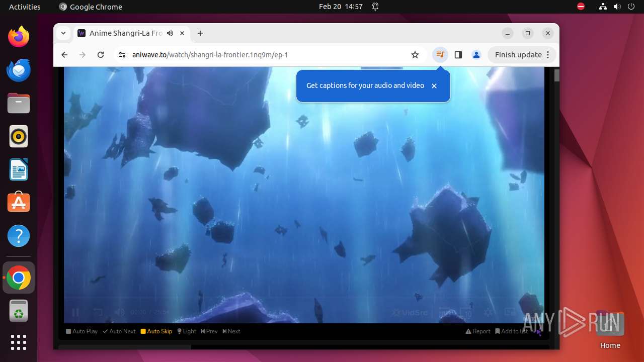Click the notification bell icon
Viewport: 644px width, 362px height.
click(x=375, y=7)
